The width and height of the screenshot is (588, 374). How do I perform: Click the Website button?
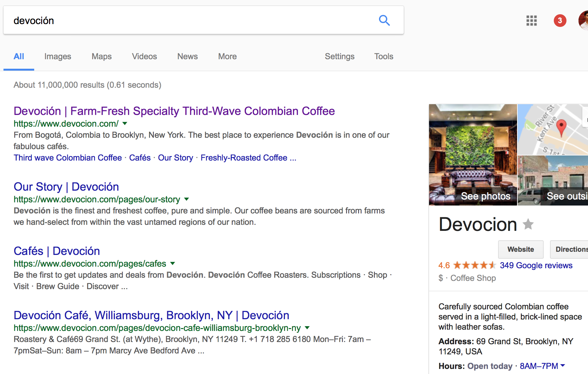click(x=521, y=249)
